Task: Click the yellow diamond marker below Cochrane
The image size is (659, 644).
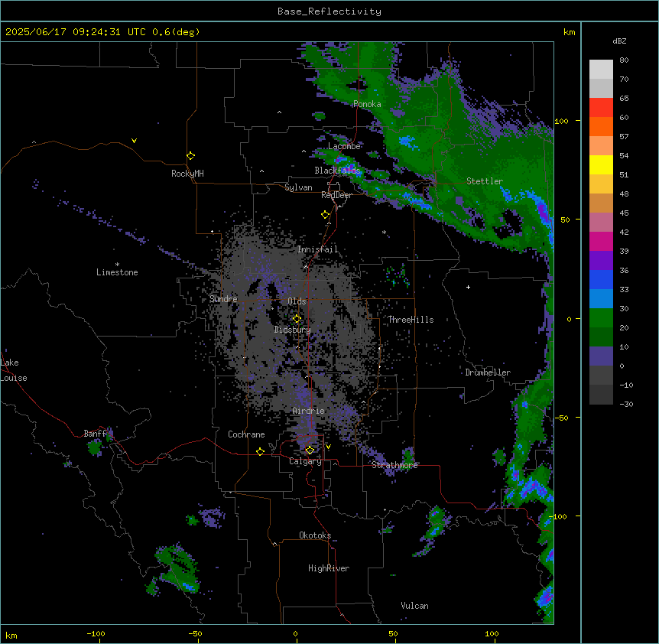Action: [x=260, y=451]
